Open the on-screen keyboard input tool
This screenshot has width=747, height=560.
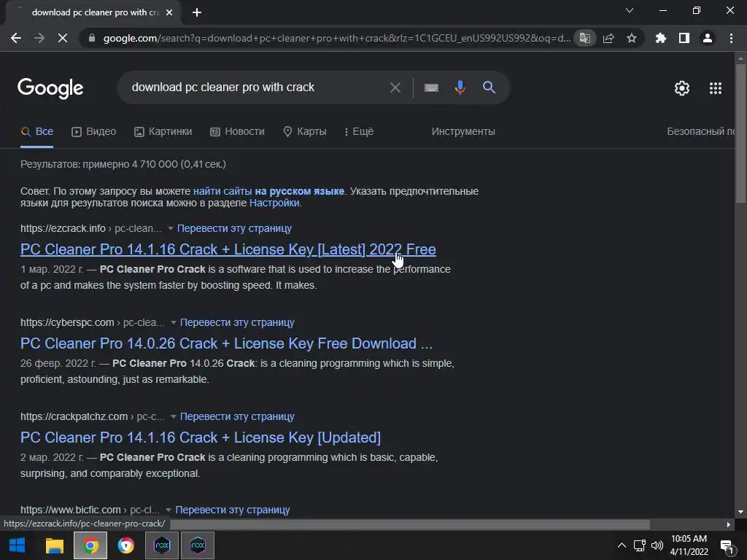pyautogui.click(x=431, y=87)
